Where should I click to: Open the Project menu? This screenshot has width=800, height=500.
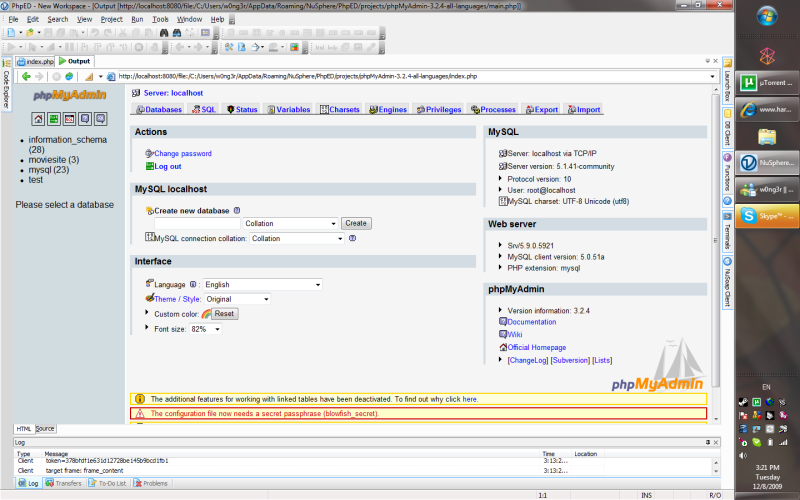pyautogui.click(x=111, y=19)
